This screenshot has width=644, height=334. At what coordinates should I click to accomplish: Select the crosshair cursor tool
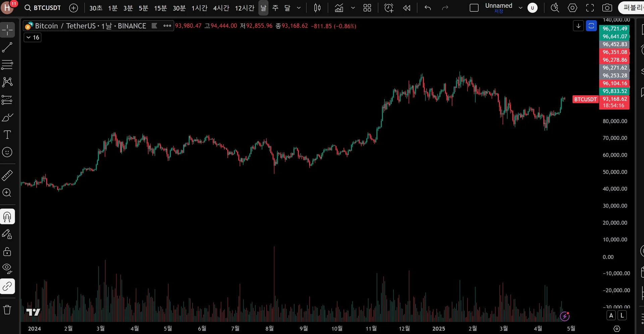pos(7,30)
